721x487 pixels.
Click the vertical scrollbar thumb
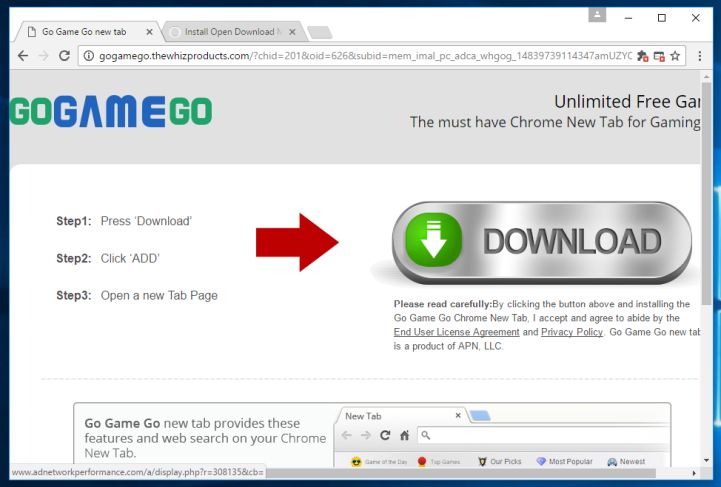pyautogui.click(x=706, y=193)
